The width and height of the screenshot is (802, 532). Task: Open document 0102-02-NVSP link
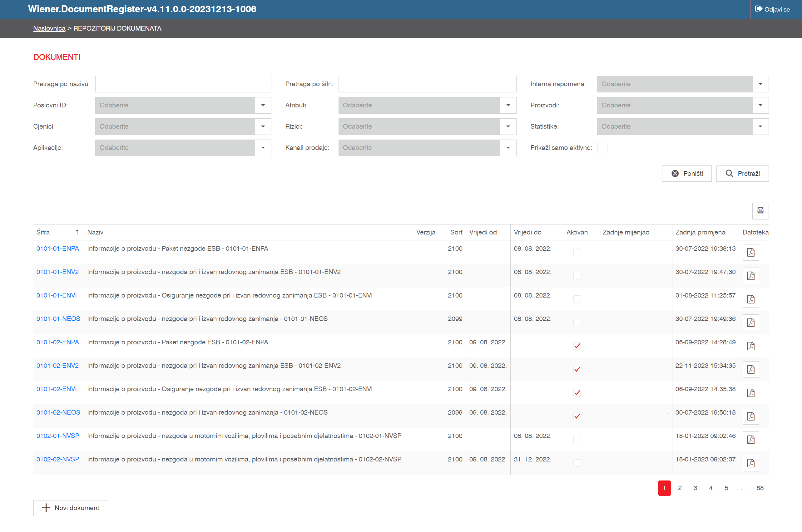58,459
